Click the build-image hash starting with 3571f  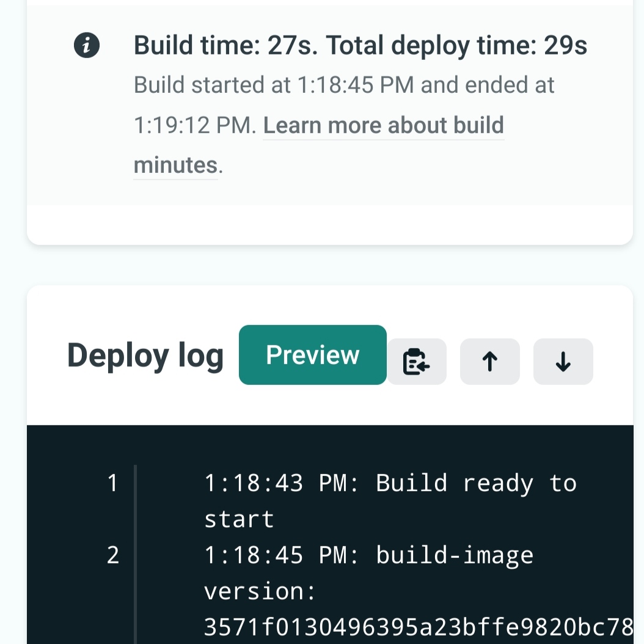point(417,627)
